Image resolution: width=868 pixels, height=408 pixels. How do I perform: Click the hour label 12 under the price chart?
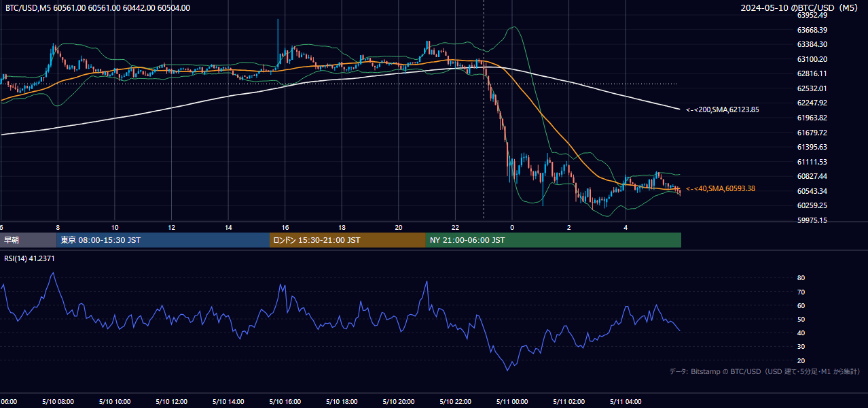tap(172, 227)
